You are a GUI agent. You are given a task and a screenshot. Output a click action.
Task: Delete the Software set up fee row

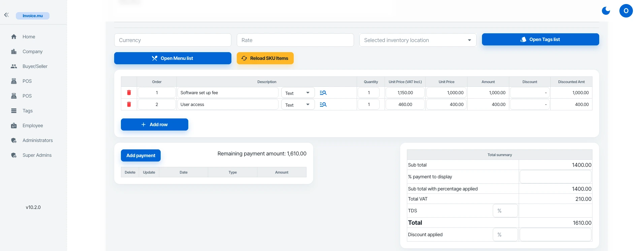click(129, 93)
